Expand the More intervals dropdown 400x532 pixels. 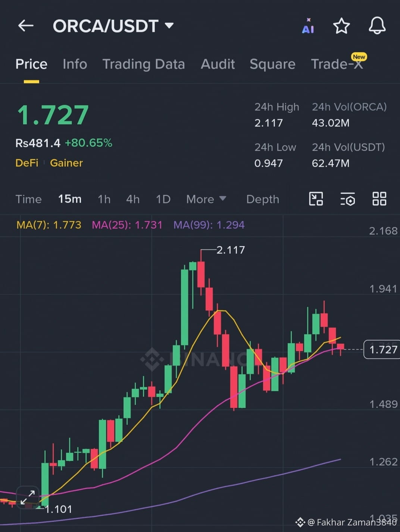coord(206,199)
